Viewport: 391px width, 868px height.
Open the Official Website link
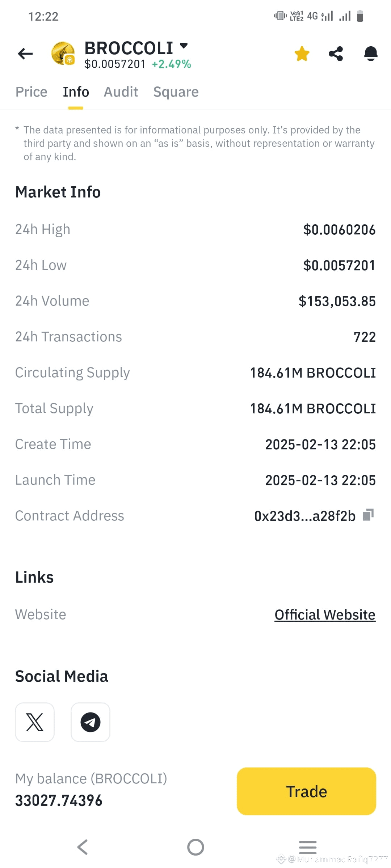pos(324,614)
